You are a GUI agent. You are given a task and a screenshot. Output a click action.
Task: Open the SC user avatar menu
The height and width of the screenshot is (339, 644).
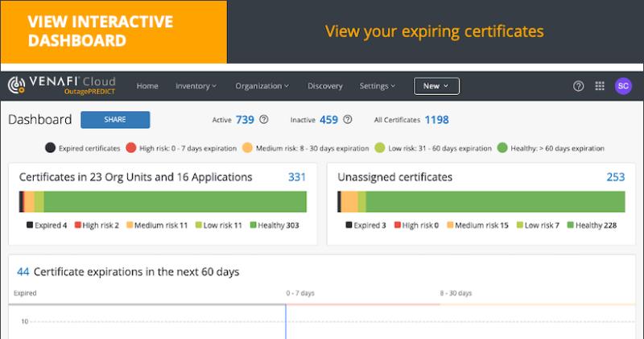pos(623,86)
